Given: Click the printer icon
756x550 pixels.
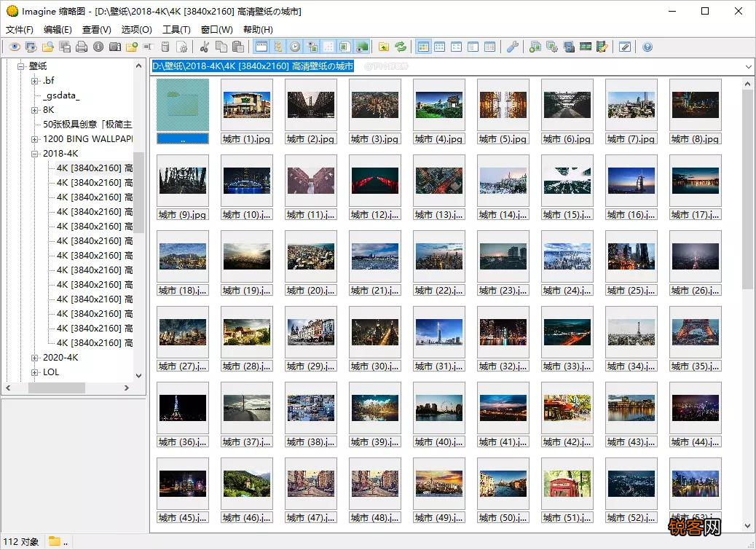Looking at the screenshot, I should pyautogui.click(x=82, y=47).
